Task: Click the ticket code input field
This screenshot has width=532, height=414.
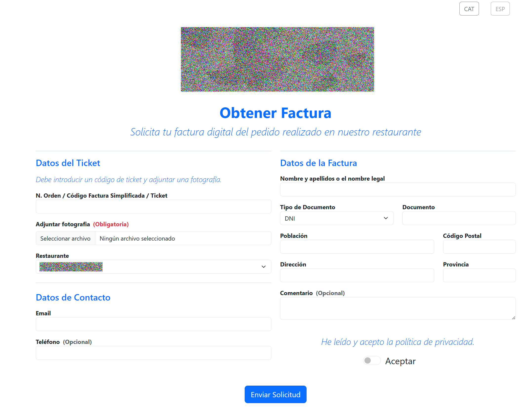Action: tap(153, 206)
